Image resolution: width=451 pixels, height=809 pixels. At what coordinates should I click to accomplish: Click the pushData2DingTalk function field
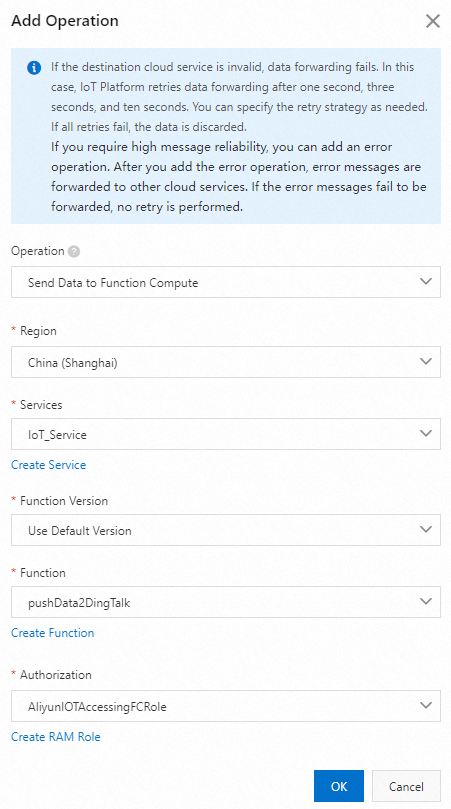226,602
